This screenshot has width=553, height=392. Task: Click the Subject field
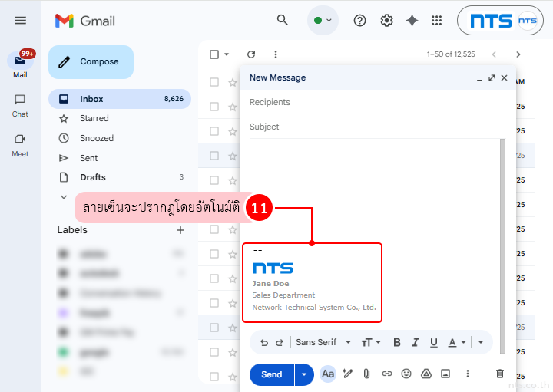coord(377,127)
